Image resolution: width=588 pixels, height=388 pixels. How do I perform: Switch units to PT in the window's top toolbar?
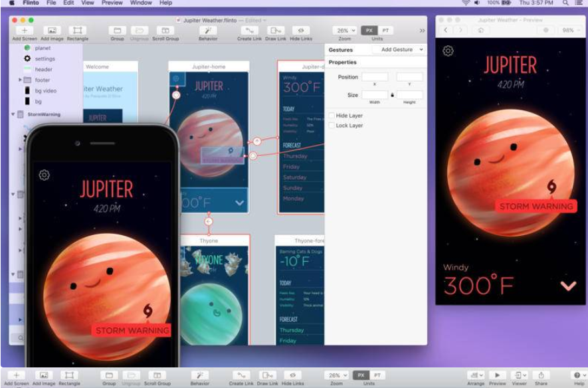pos(385,31)
